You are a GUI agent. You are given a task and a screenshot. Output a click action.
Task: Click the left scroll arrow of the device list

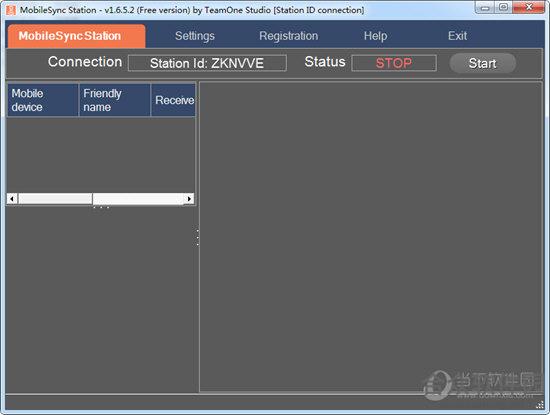pos(12,199)
